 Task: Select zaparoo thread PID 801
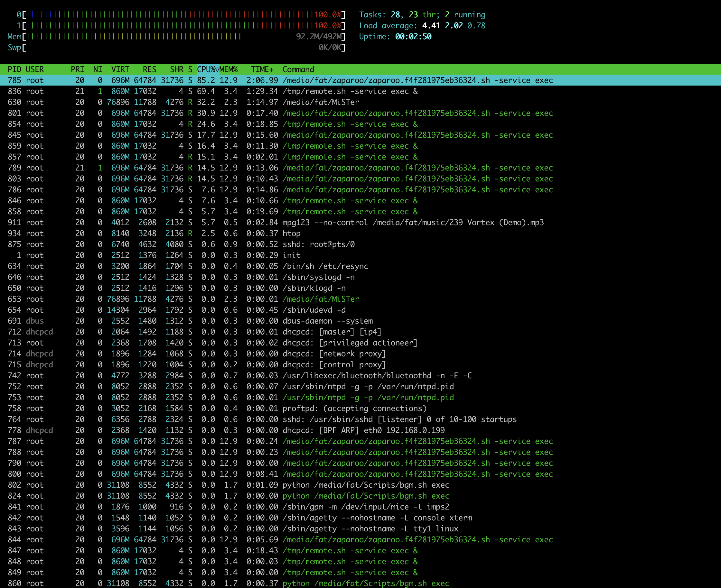click(360, 113)
